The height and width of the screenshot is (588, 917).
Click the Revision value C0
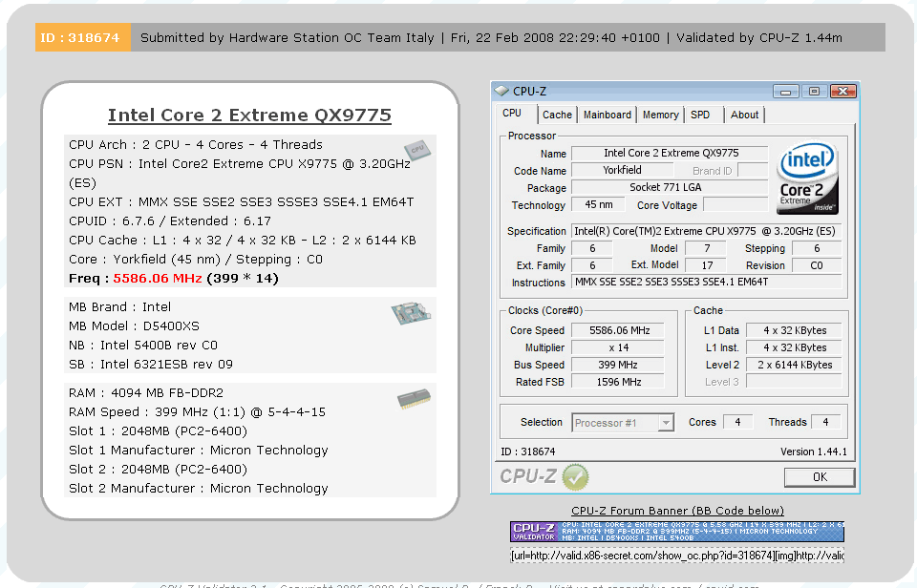click(x=817, y=265)
